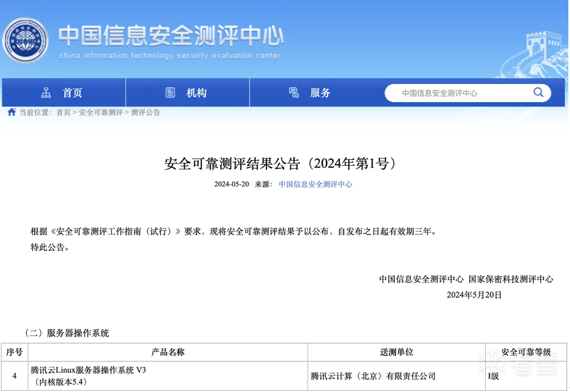
Task: Open the 服务 navigation tab
Action: pyautogui.click(x=312, y=92)
